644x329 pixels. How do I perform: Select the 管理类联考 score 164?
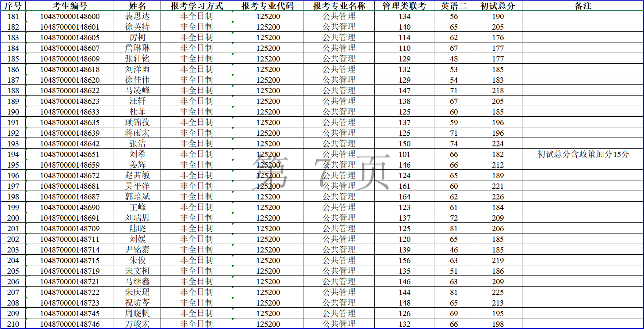click(404, 197)
